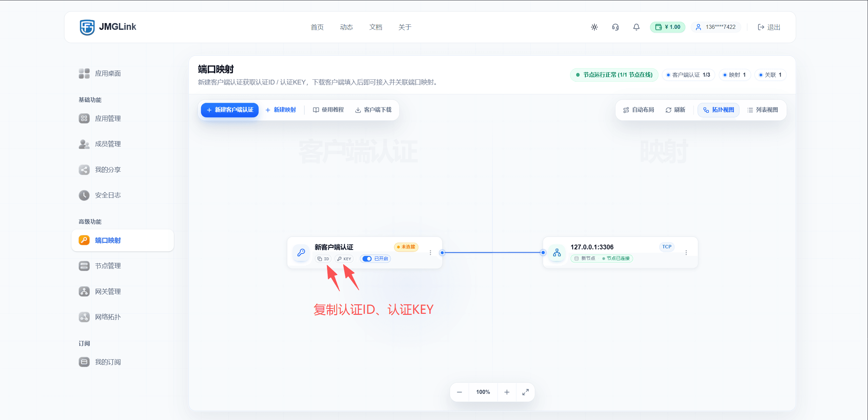Viewport: 868px width, 420px height.
Task: Copy the authentication KEY chip
Action: coord(344,259)
